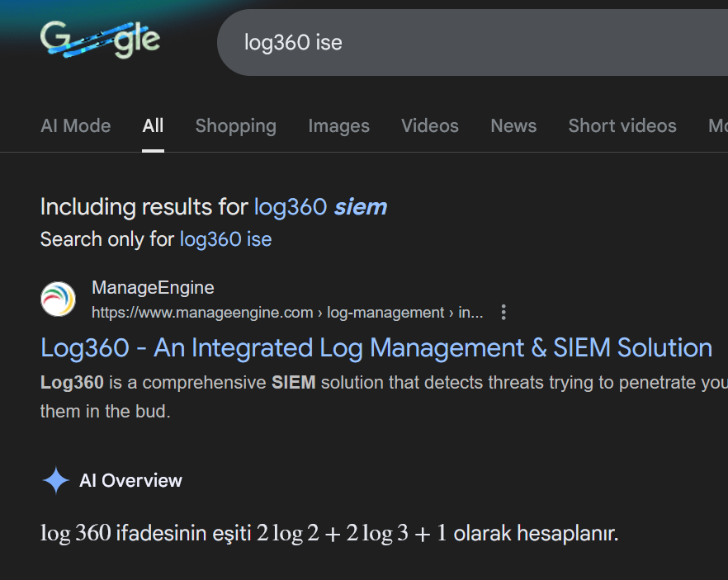The image size is (728, 580).
Task: Open the three-dot menu beside ManageEngine result
Action: click(503, 313)
